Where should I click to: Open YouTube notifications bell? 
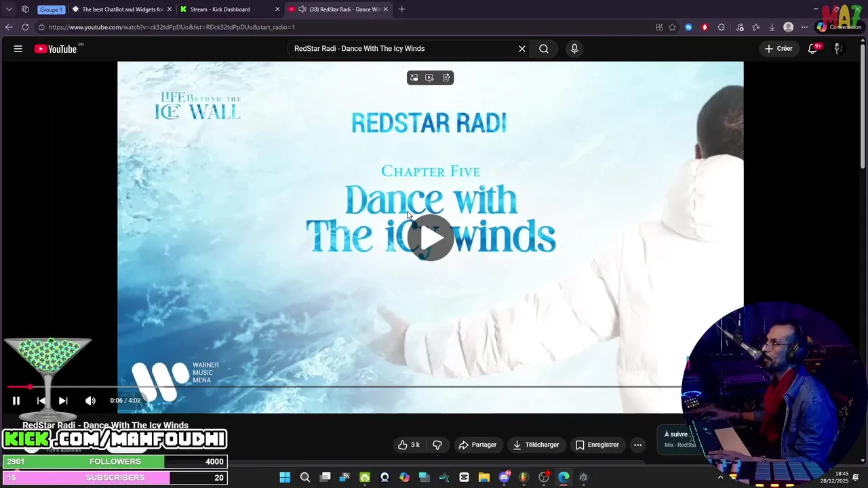click(x=812, y=49)
